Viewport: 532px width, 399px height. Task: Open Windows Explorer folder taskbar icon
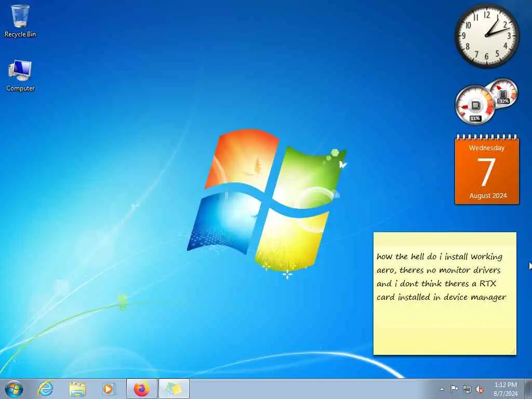coord(77,389)
